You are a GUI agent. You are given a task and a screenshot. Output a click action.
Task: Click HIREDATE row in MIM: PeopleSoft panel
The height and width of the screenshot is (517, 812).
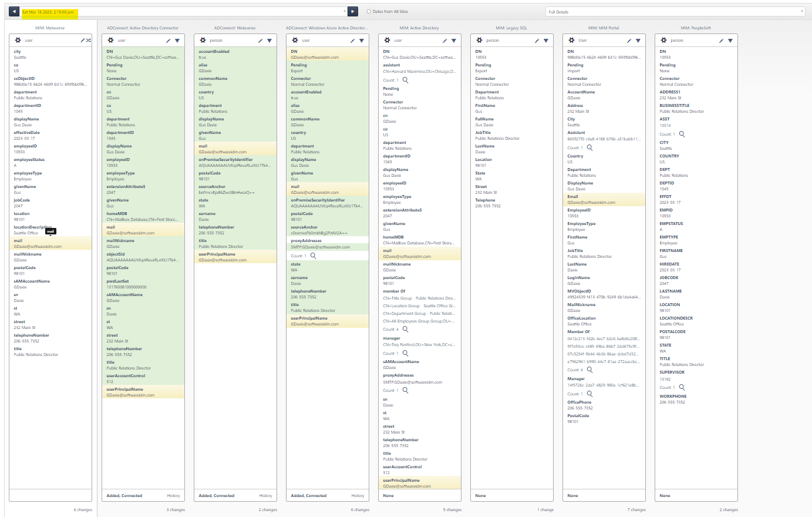(696, 267)
